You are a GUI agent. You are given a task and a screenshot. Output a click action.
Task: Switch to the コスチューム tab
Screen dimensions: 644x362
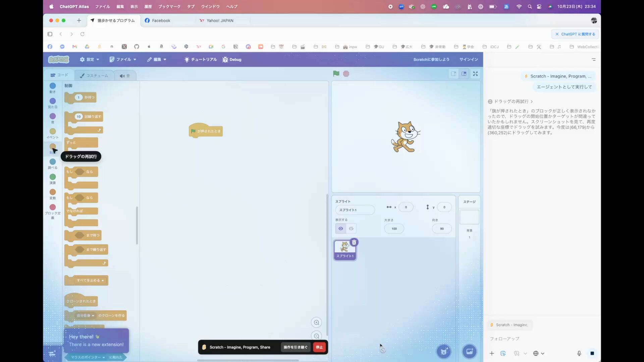(94, 76)
